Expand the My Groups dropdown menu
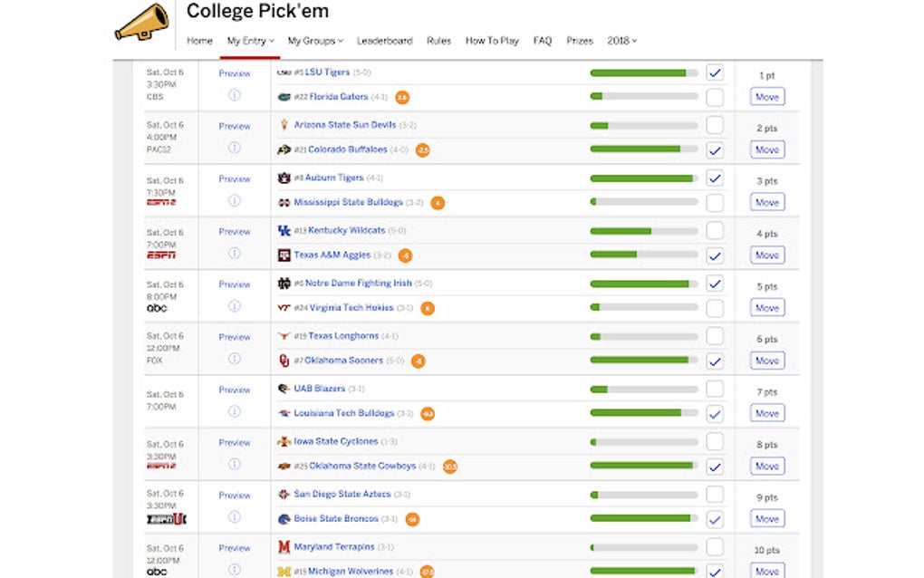The width and height of the screenshot is (924, 578). click(x=315, y=41)
